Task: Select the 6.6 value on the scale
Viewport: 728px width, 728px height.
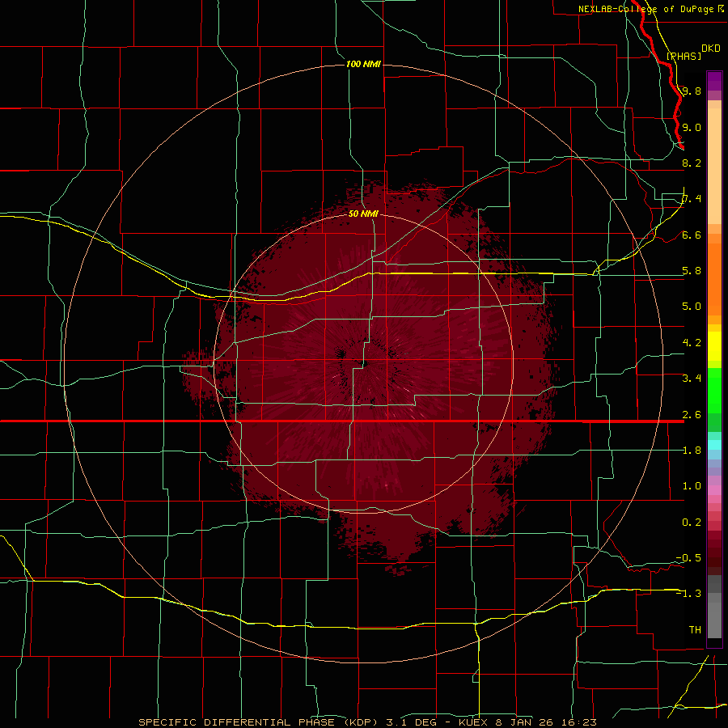Action: point(692,235)
